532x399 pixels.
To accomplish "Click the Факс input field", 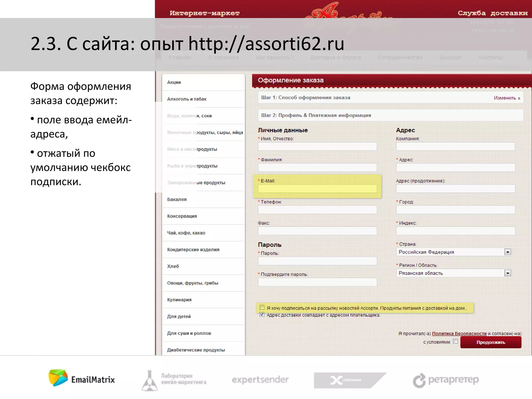I will (317, 231).
